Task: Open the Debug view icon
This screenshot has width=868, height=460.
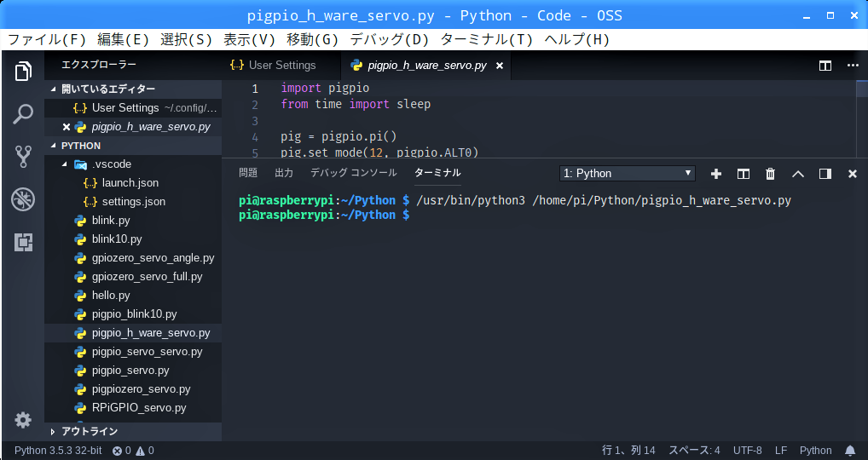Action: (x=23, y=200)
